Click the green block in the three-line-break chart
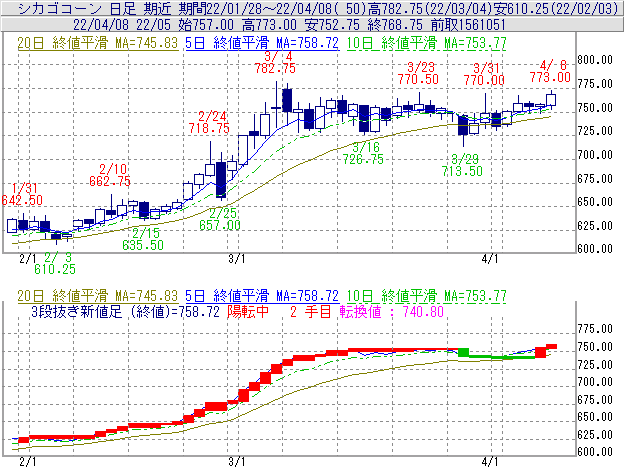The height and width of the screenshot is (475, 624). pos(463,352)
